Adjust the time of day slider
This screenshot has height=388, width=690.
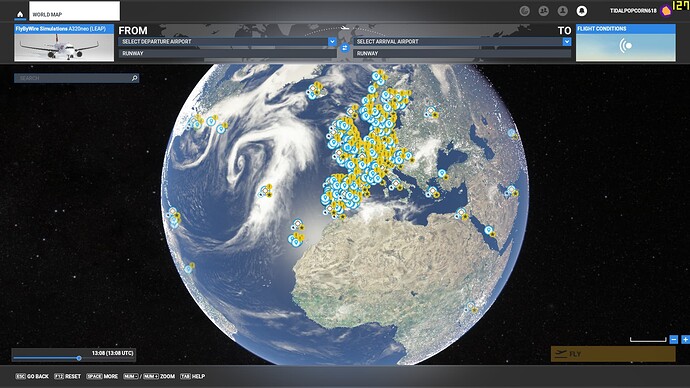(x=79, y=358)
